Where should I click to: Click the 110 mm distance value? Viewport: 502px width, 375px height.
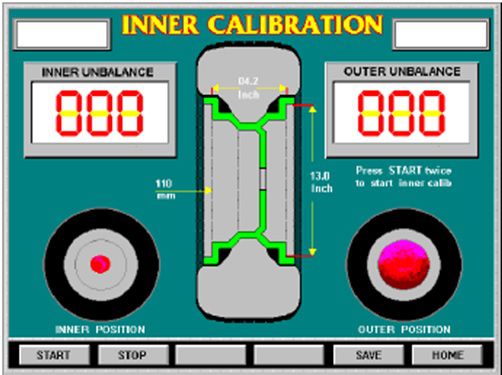pyautogui.click(x=165, y=189)
